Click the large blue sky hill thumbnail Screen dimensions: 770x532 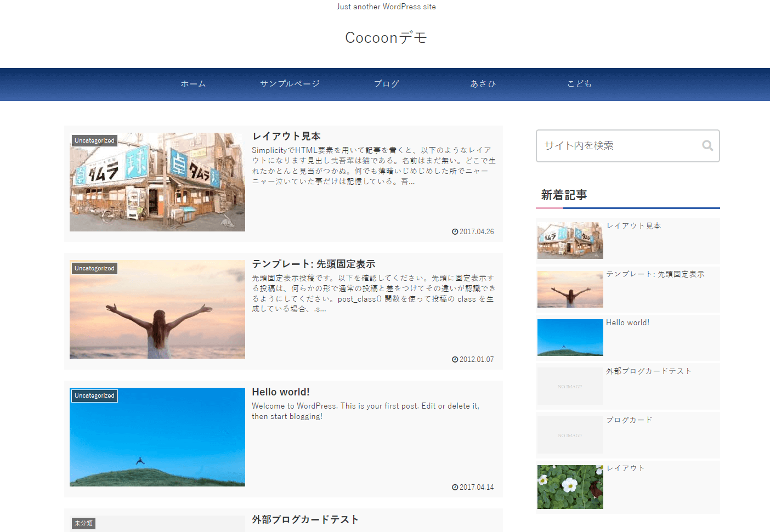[x=157, y=438]
